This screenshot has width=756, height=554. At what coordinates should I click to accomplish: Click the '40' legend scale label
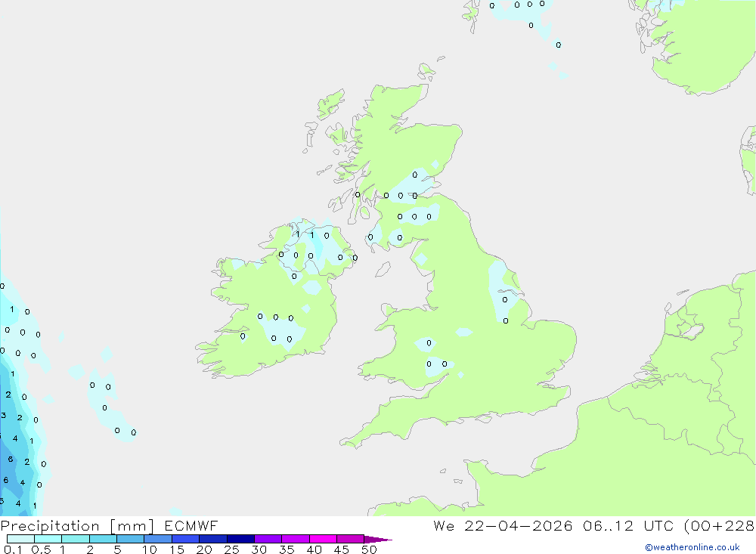pyautogui.click(x=314, y=549)
